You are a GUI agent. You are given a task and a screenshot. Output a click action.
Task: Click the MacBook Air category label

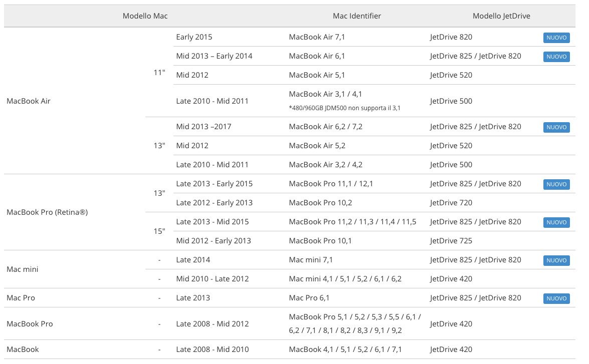[29, 101]
